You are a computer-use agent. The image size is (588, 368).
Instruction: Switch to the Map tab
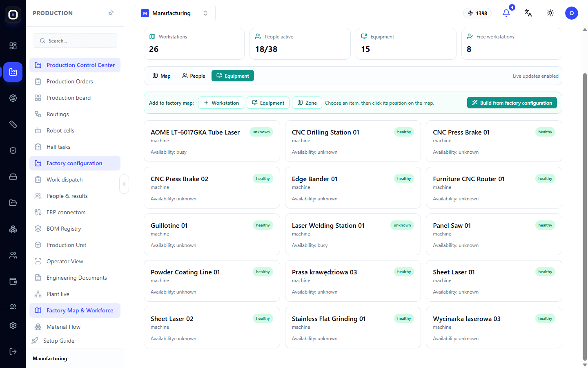point(161,76)
